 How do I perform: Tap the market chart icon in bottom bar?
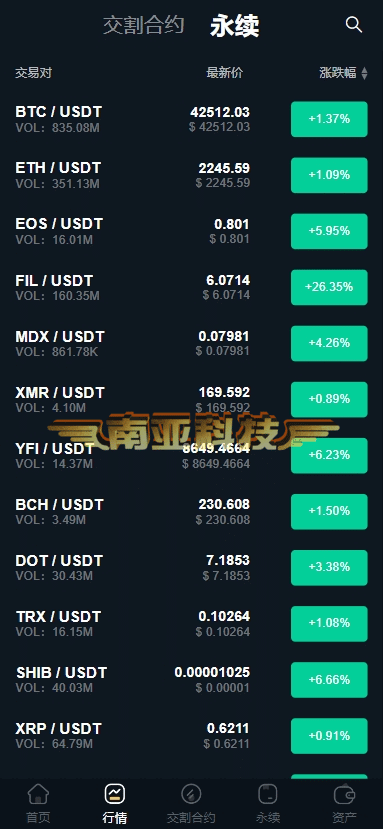115,794
